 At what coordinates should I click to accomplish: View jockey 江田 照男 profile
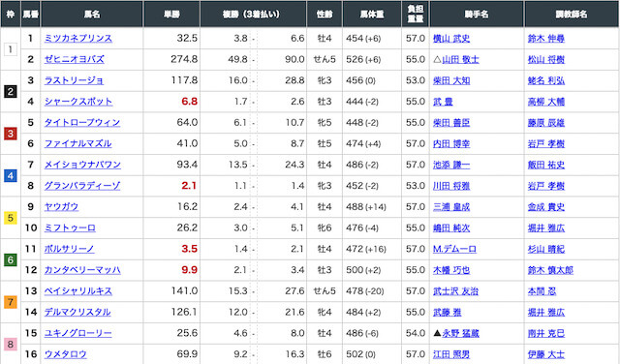coord(451,354)
